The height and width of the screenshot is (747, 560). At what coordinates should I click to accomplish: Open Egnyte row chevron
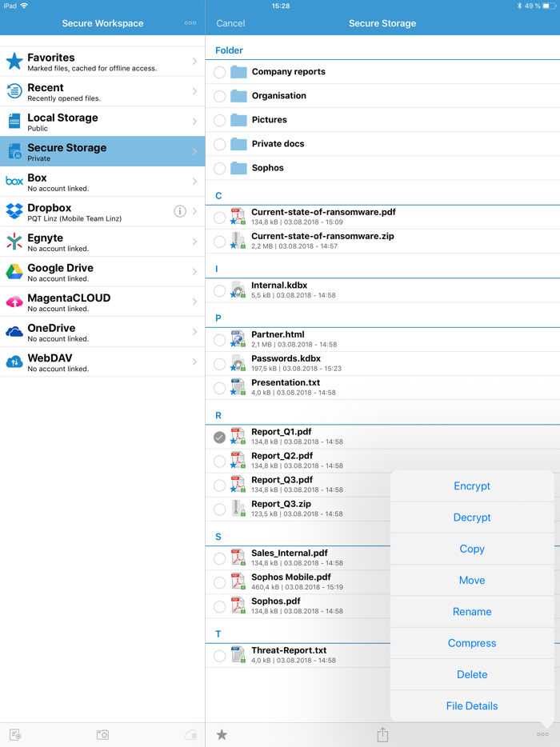[194, 242]
